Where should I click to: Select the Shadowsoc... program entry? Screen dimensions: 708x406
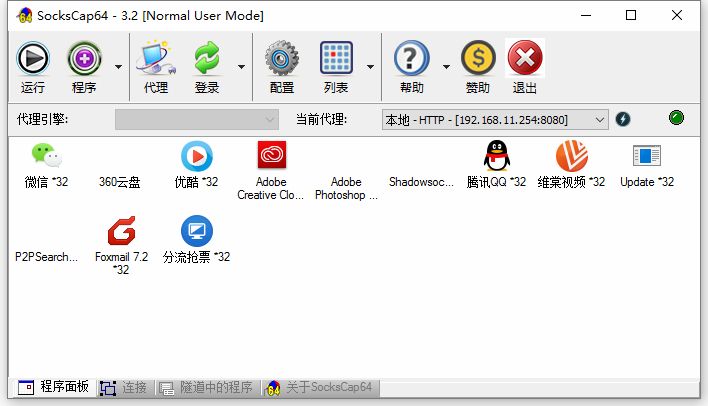[x=421, y=182]
